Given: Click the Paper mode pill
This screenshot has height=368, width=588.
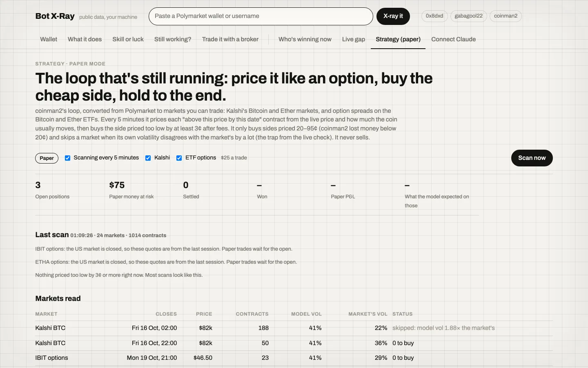Looking at the screenshot, I should [x=47, y=158].
